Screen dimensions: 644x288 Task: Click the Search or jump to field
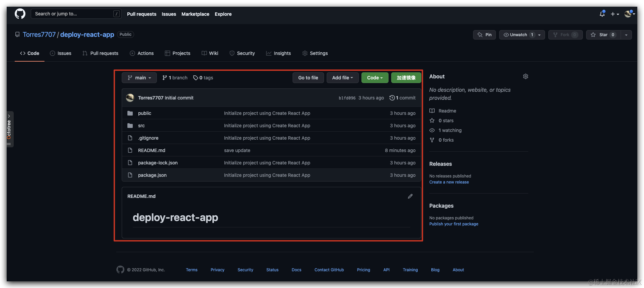click(76, 14)
